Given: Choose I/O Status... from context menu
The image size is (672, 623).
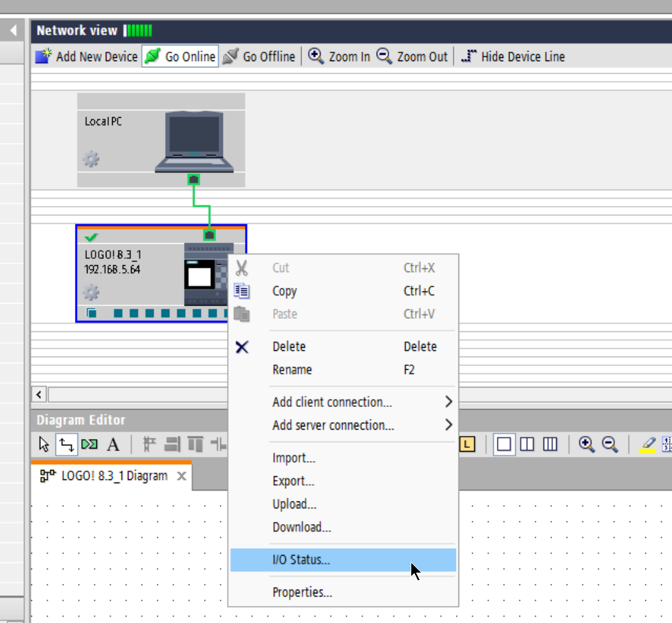Looking at the screenshot, I should click(343, 560).
